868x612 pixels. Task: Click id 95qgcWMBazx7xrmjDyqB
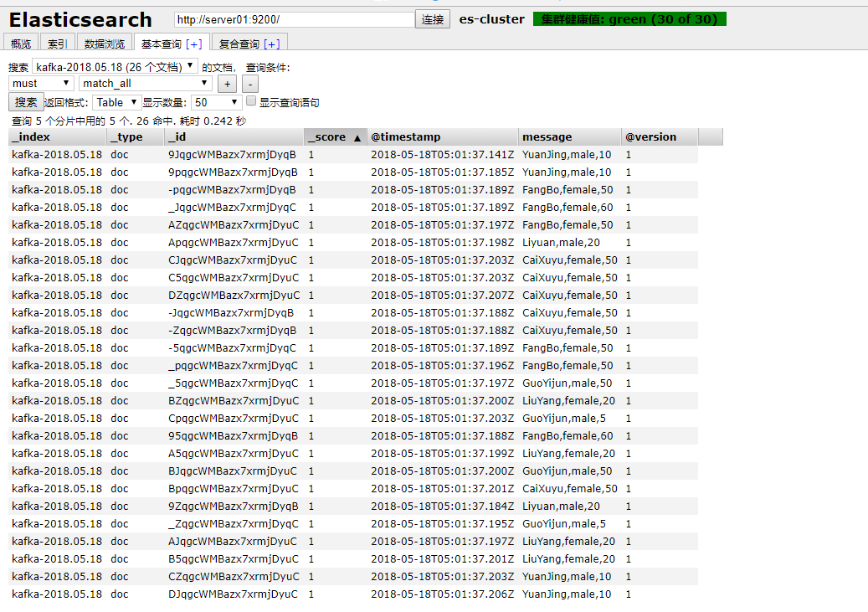pyautogui.click(x=233, y=436)
